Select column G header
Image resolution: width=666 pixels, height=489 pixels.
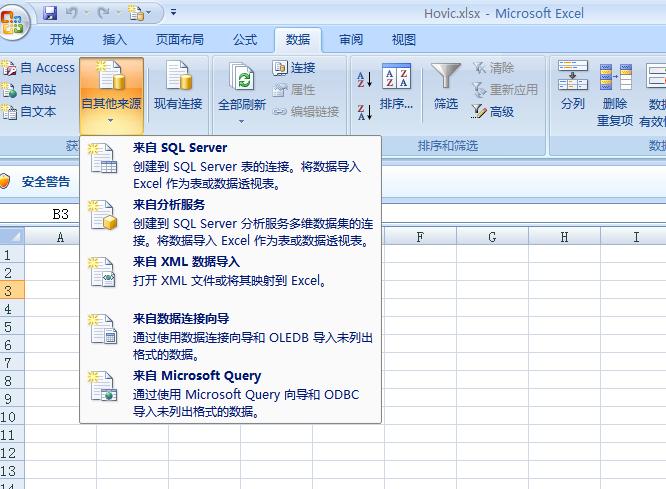pyautogui.click(x=492, y=237)
